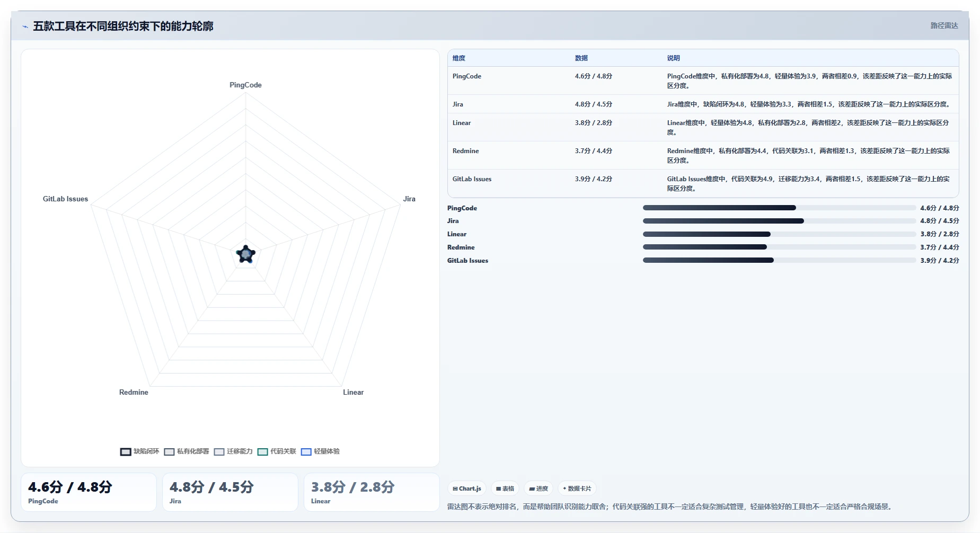980x533 pixels.
Task: Click the 4.8分 / 4.5分 cell in the table
Action: click(594, 104)
